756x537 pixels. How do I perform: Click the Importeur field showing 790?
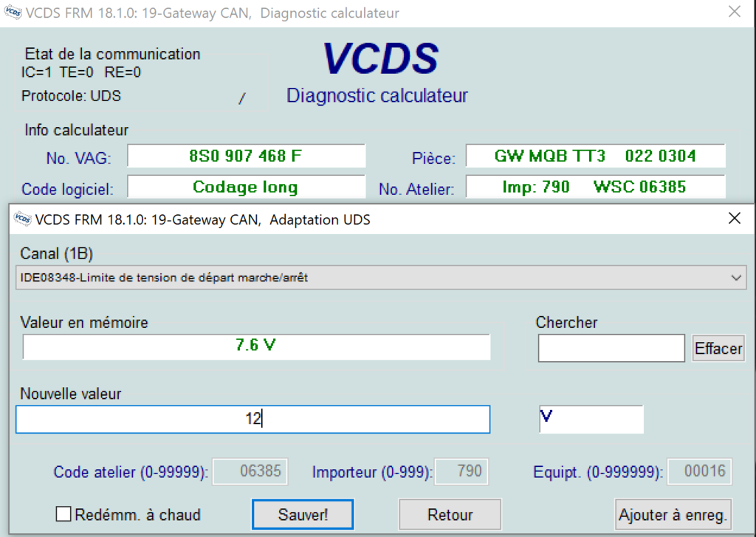tap(461, 471)
